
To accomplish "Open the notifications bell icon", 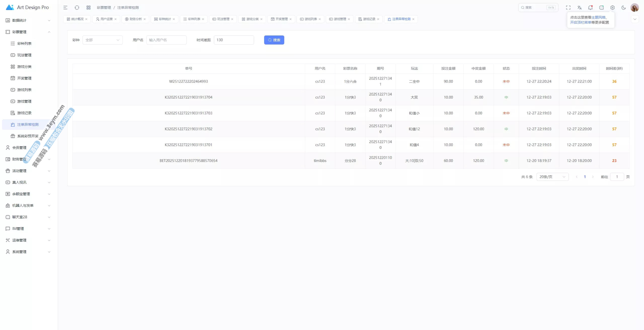I will coord(590,8).
